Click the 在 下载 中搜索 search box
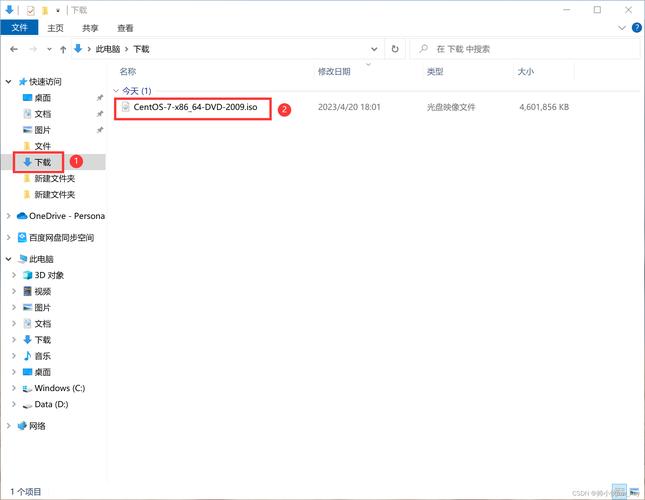645x500 pixels. 525,49
